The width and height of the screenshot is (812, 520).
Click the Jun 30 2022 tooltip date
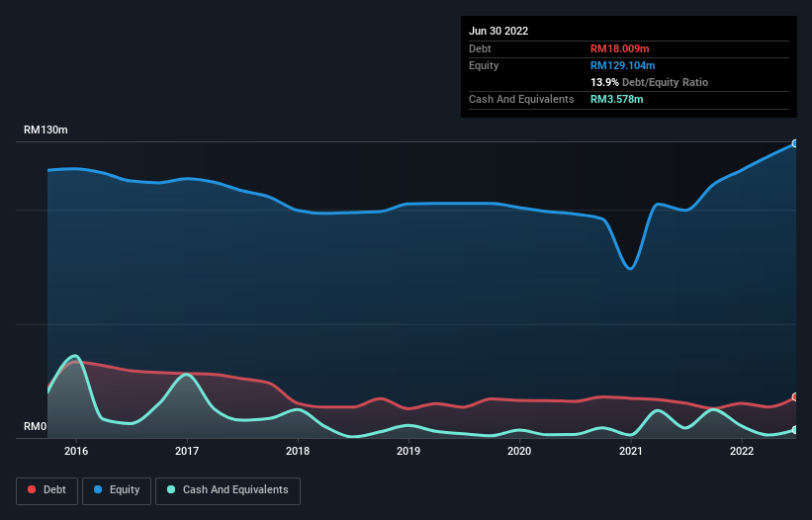(498, 31)
